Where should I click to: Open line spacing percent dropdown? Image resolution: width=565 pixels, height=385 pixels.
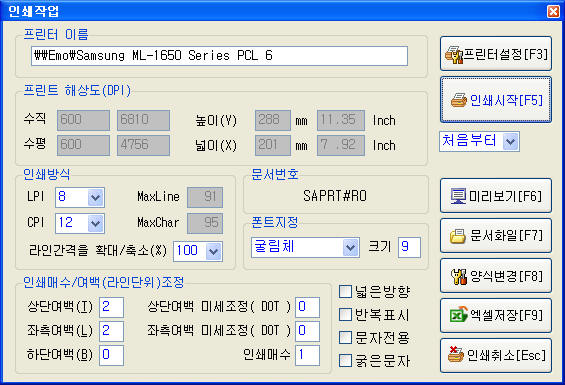(x=214, y=251)
